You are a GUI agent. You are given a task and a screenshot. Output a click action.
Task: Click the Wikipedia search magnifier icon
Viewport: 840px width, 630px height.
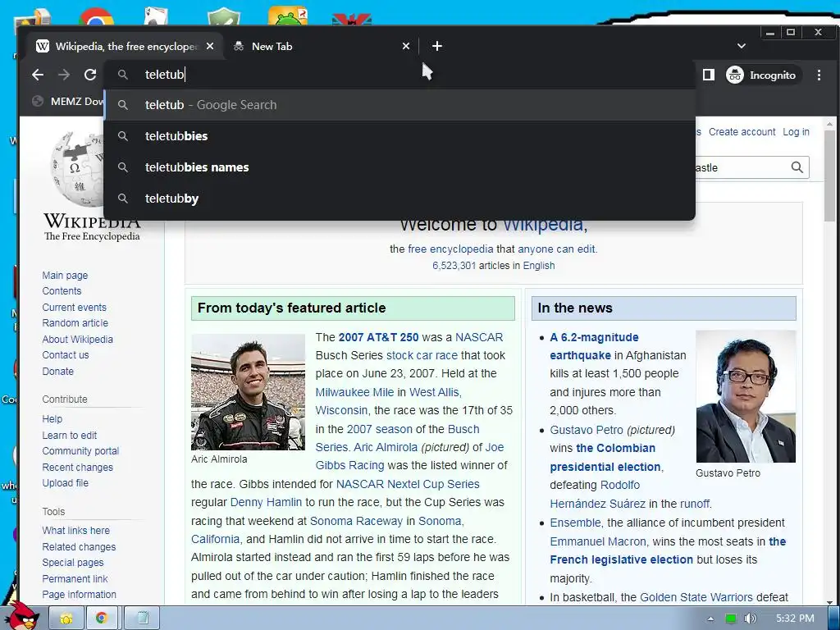click(797, 167)
